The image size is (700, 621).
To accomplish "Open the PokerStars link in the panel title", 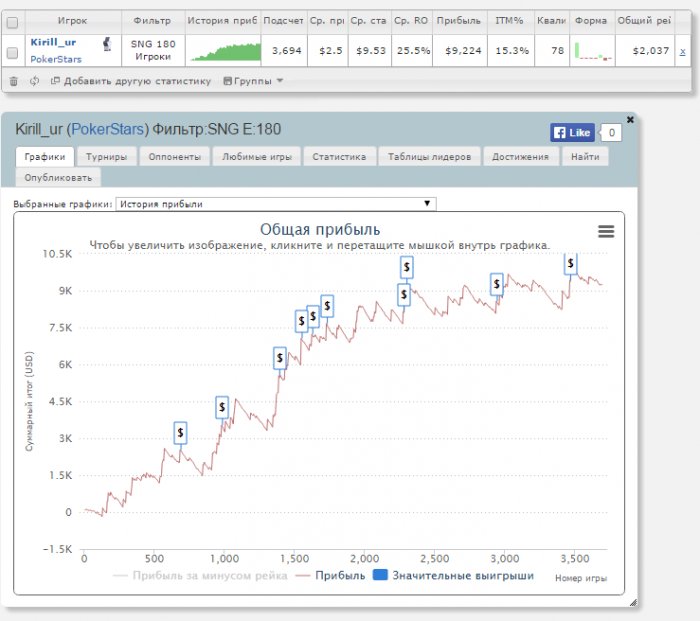I will [107, 130].
